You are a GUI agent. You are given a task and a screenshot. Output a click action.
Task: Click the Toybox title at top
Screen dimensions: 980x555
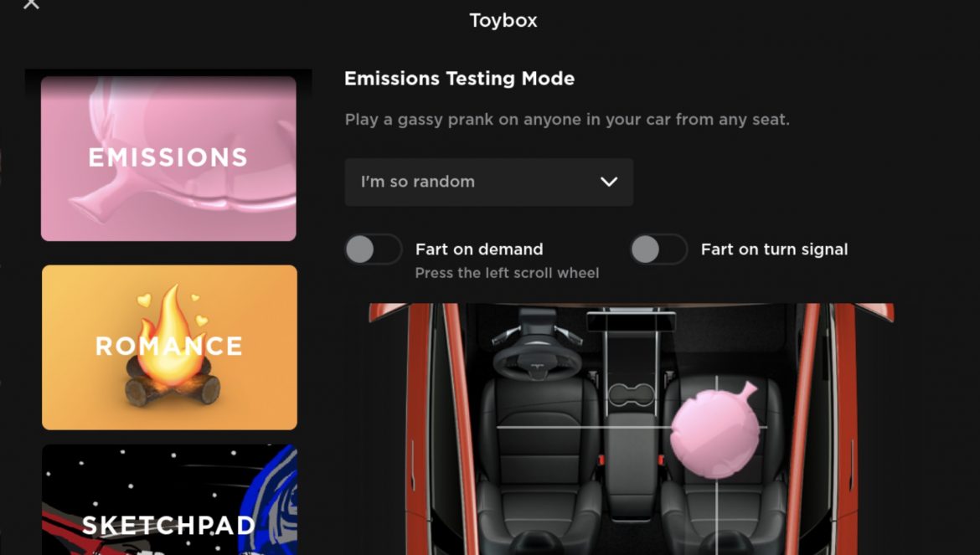(x=503, y=21)
